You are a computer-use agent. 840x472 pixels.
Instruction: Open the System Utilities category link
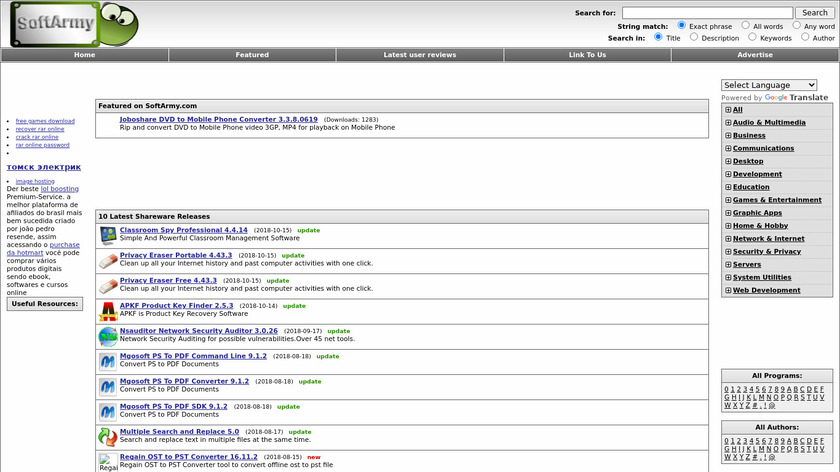[762, 277]
